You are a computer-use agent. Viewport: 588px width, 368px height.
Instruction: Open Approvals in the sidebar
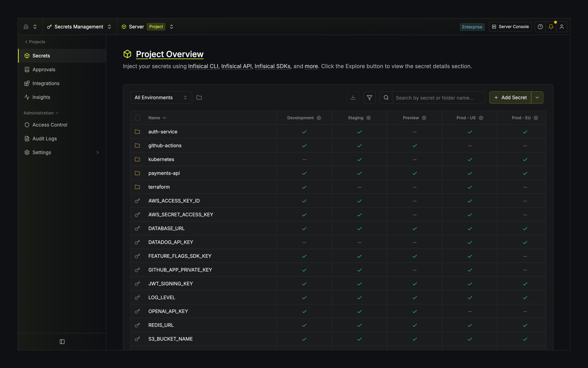click(62, 70)
